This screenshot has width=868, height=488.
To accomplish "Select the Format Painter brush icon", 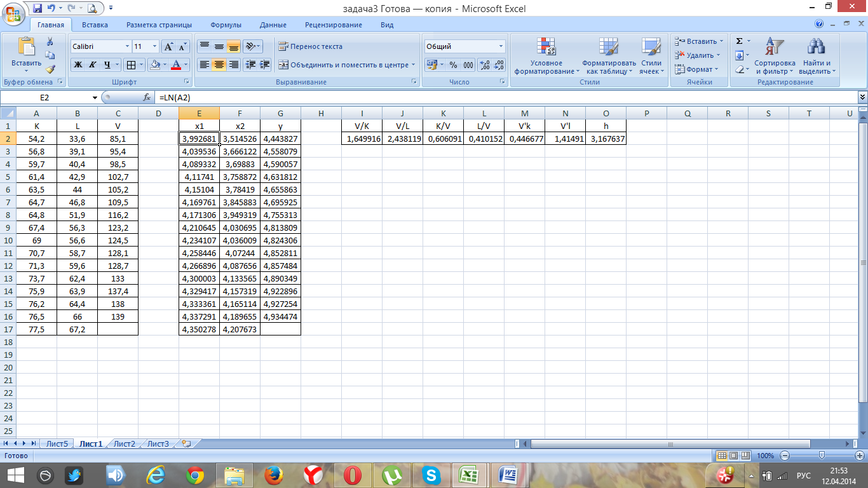I will point(50,69).
